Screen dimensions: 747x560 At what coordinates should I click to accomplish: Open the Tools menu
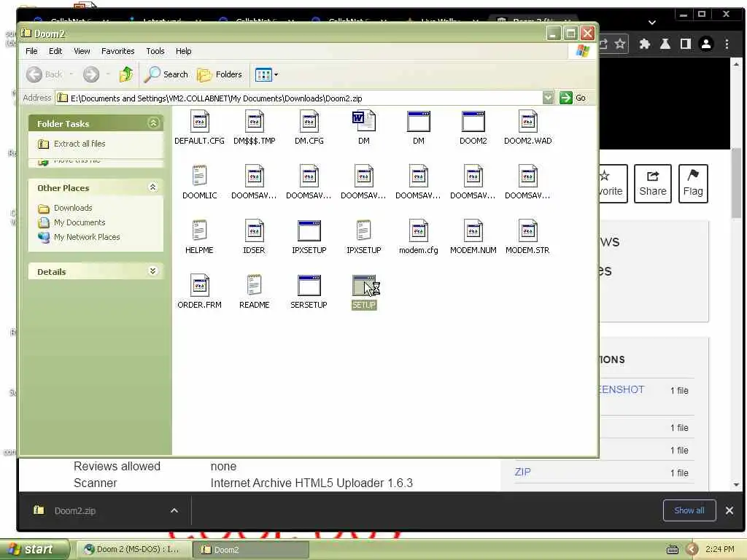point(155,51)
